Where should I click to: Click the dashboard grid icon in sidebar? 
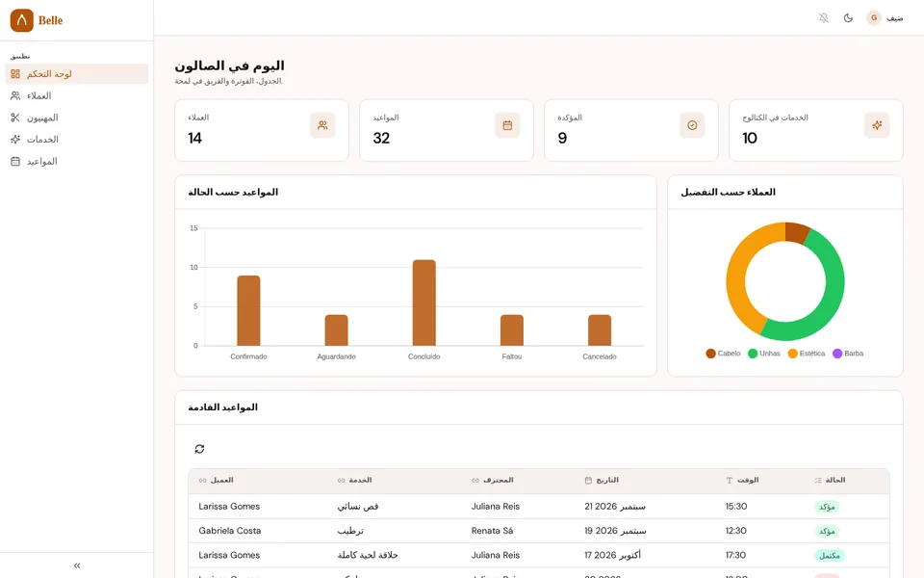click(15, 74)
